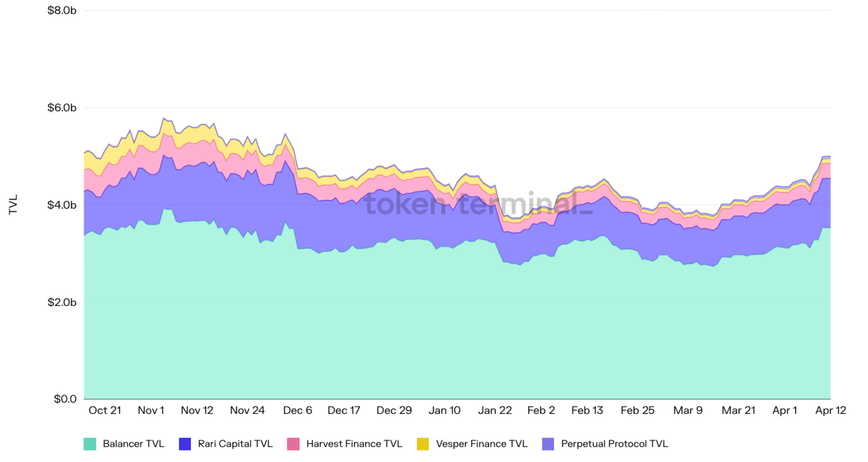
Task: Select the Apr 12 x-axis date label
Action: 831,410
